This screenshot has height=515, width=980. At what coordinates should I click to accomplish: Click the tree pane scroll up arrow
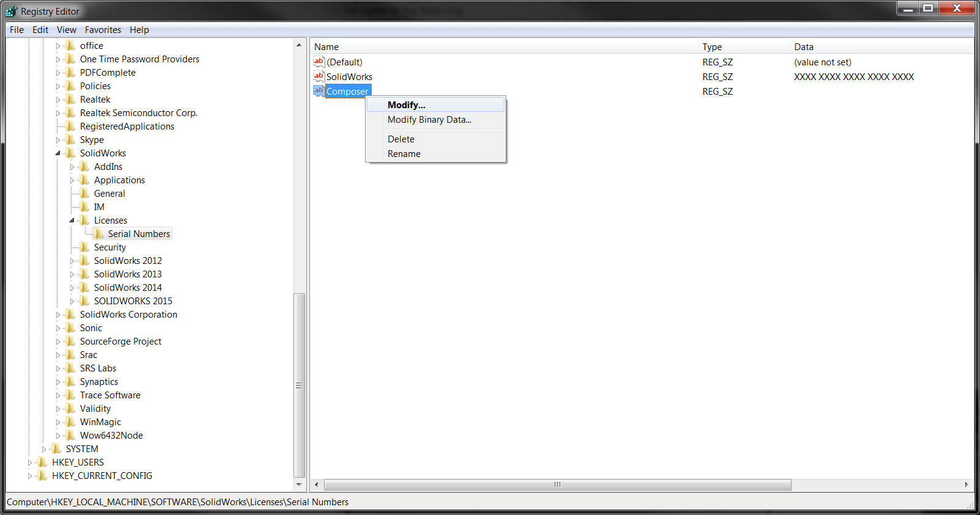(299, 45)
